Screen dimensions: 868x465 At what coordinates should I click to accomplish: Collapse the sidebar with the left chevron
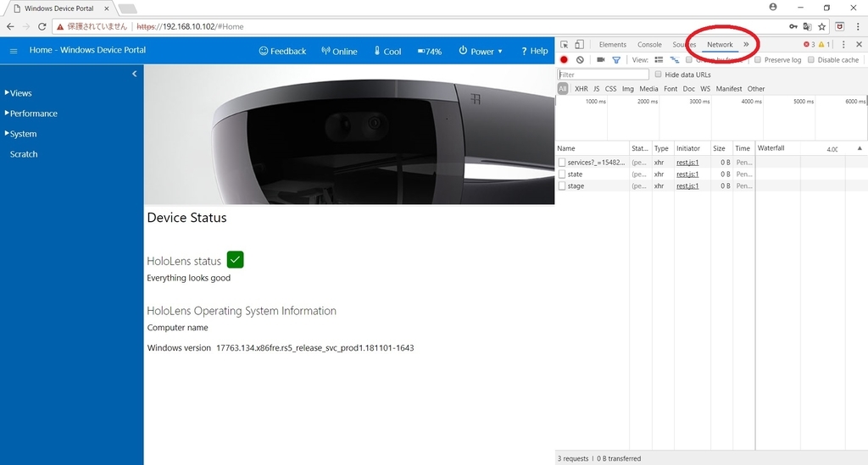135,74
